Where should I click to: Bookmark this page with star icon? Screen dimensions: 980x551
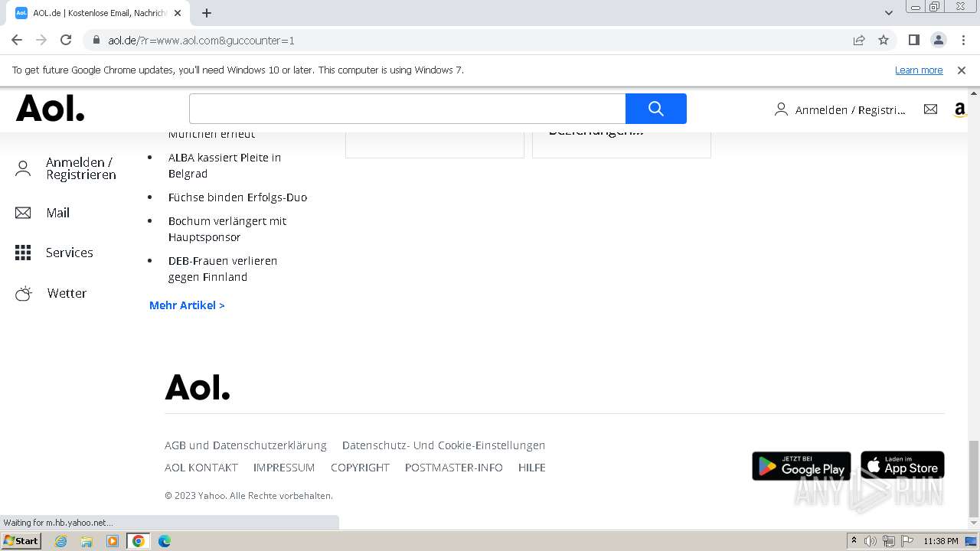point(884,40)
